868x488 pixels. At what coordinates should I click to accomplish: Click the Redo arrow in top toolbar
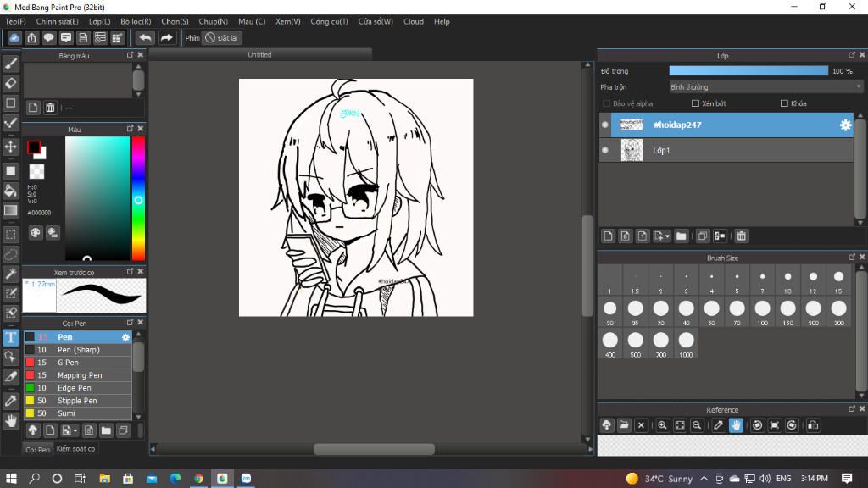coord(166,37)
